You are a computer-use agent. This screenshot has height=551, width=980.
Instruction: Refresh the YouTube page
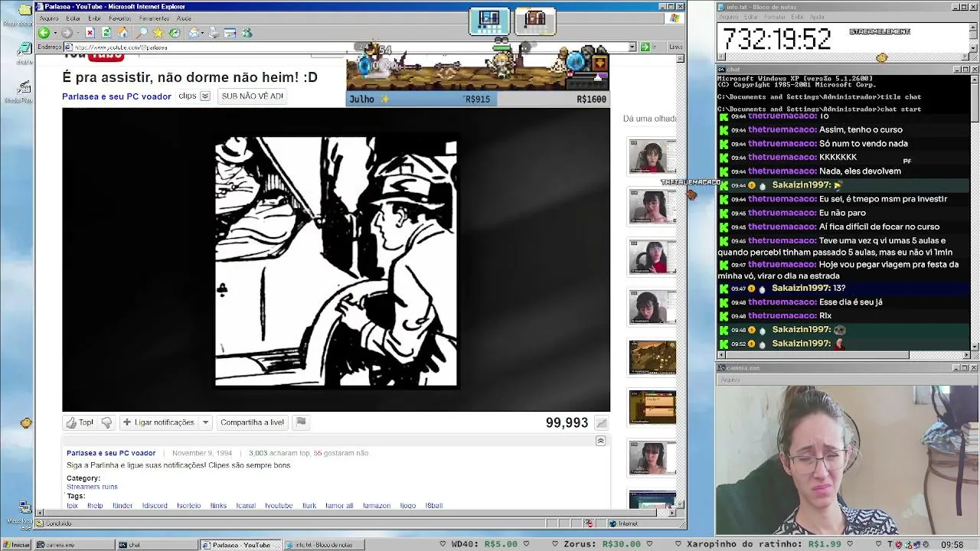[x=106, y=33]
